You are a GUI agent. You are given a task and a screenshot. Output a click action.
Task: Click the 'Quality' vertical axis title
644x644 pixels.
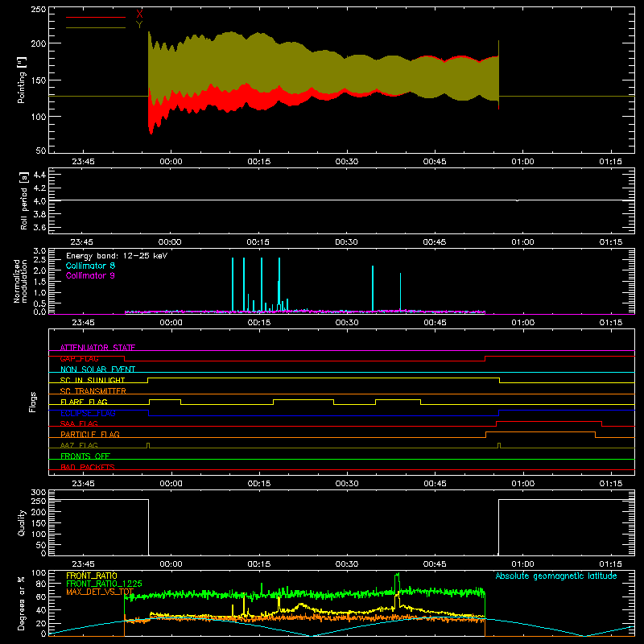pyautogui.click(x=22, y=522)
